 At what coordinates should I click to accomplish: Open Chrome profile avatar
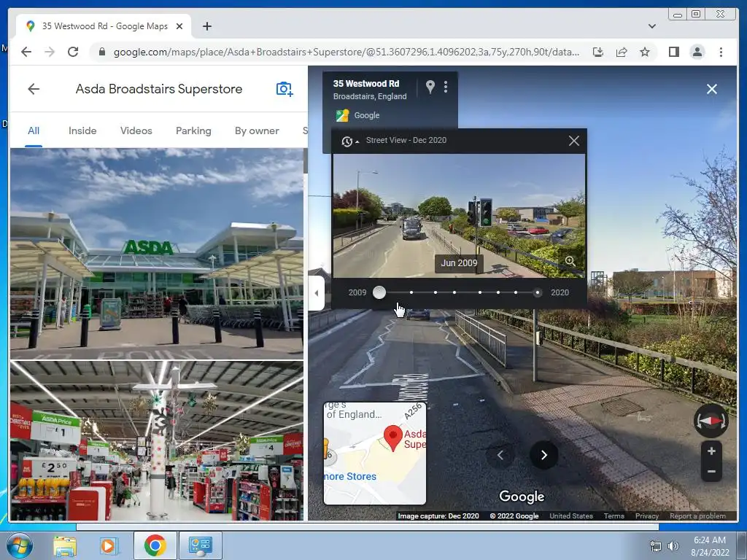click(x=697, y=52)
